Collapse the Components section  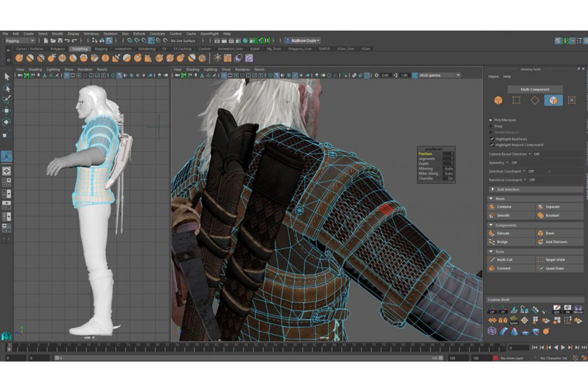pos(491,225)
